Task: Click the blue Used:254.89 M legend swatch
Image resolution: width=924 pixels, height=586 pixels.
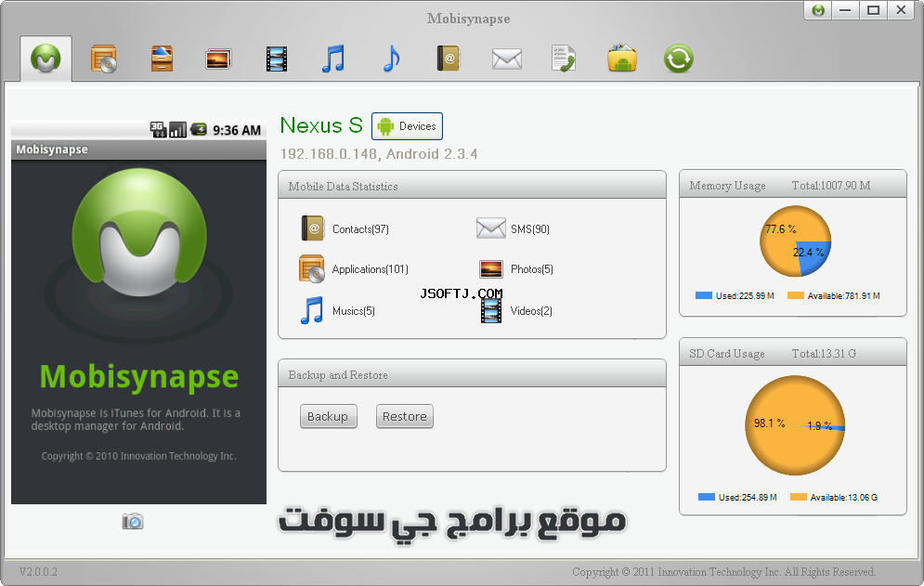Action: 707,497
